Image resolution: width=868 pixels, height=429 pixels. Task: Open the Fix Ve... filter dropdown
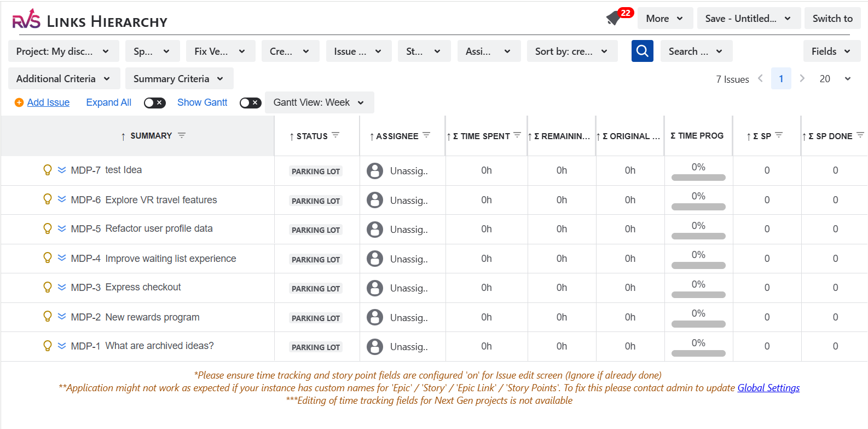coord(221,51)
